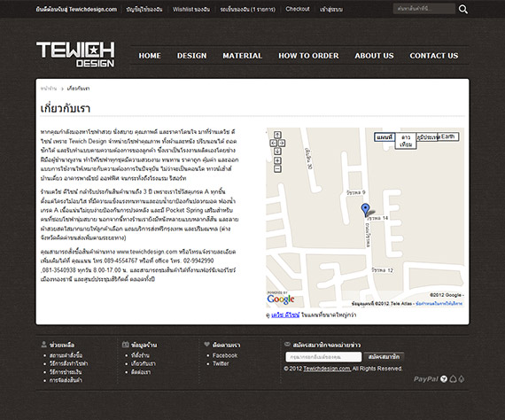Click the blue map location marker
This screenshot has height=420, width=505.
point(365,209)
